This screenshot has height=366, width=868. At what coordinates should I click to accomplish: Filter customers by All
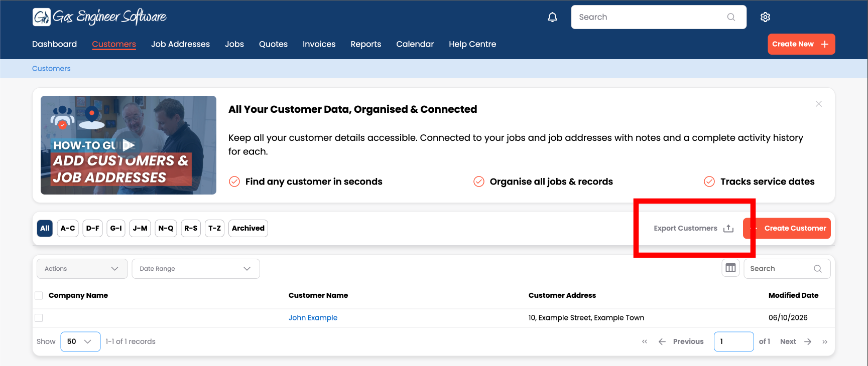coord(45,228)
